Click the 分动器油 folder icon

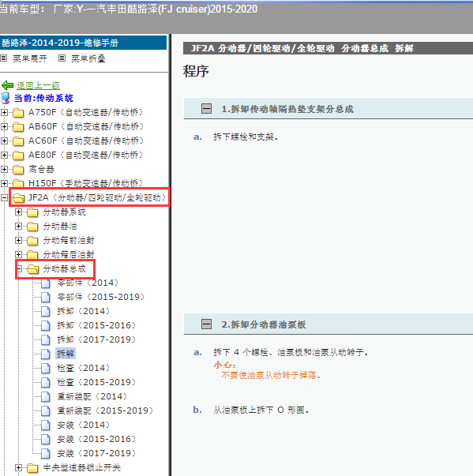point(32,227)
